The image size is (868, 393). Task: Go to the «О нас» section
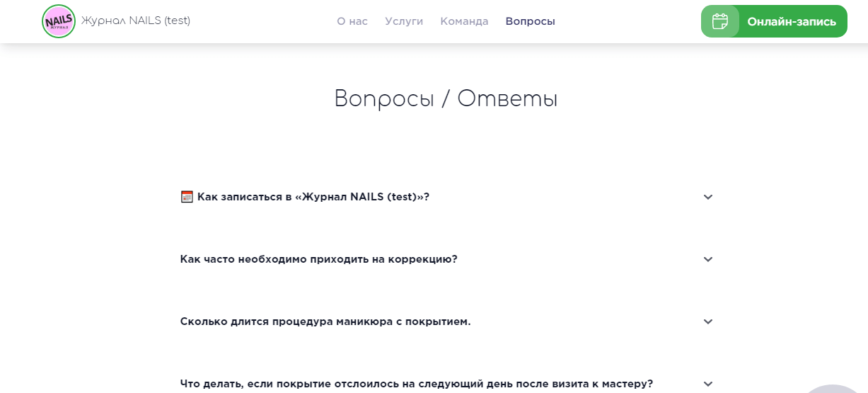coord(352,21)
